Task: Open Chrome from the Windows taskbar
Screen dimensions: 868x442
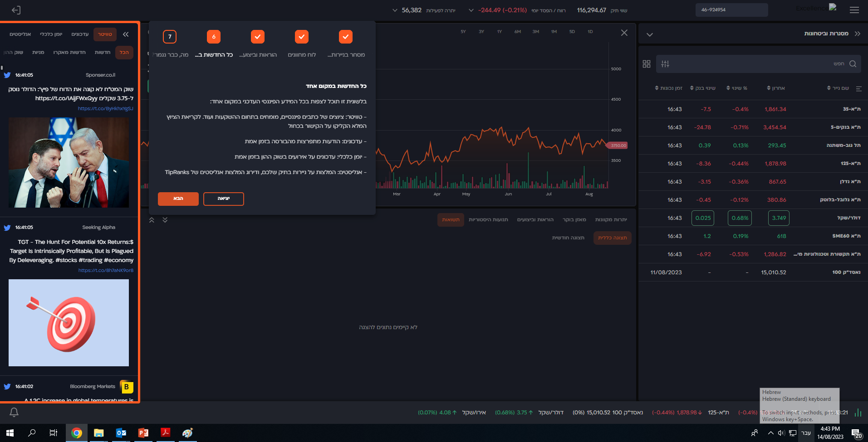Action: point(77,433)
